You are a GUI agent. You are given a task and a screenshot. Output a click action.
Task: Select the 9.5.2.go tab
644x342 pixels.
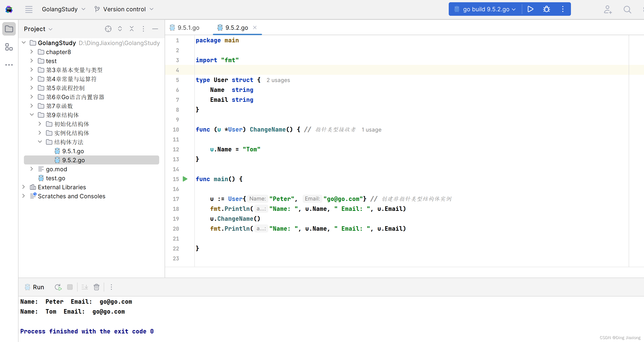tap(236, 28)
